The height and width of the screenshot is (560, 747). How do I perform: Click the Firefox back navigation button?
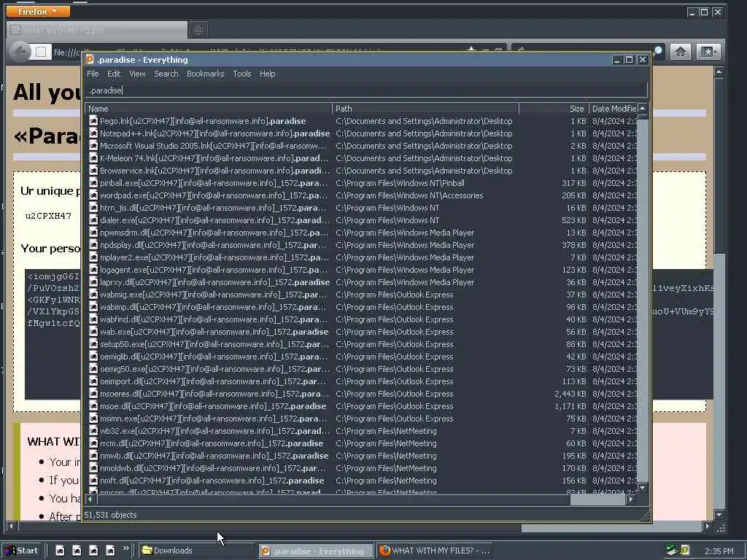[20, 52]
